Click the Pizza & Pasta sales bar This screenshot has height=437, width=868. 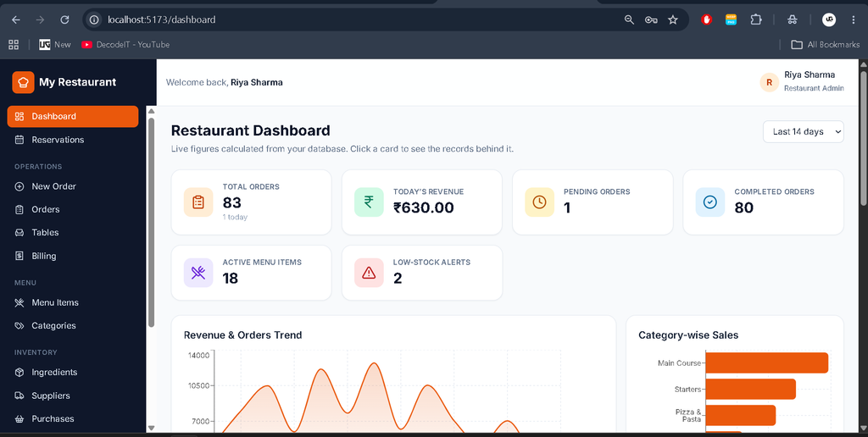[x=741, y=416]
